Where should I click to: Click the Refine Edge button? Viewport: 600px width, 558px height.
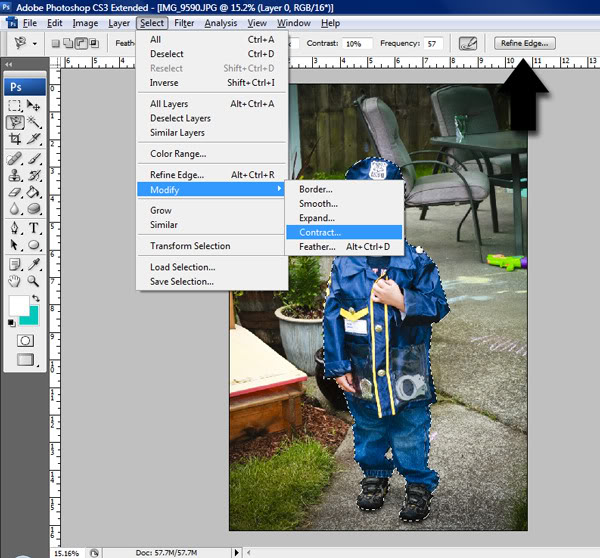coord(524,44)
